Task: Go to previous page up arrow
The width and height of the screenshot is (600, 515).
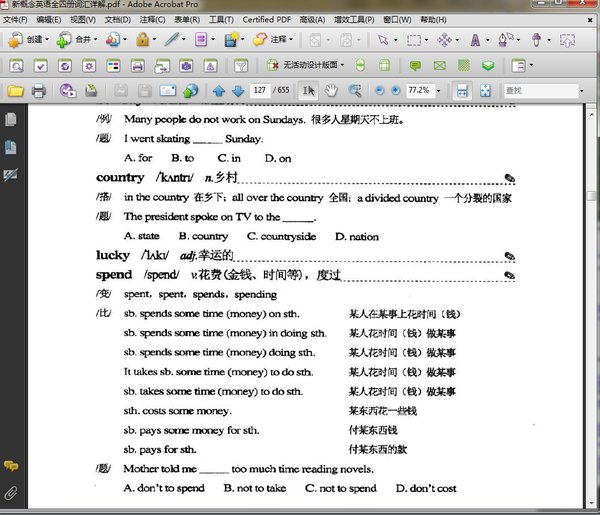Action: 219,91
